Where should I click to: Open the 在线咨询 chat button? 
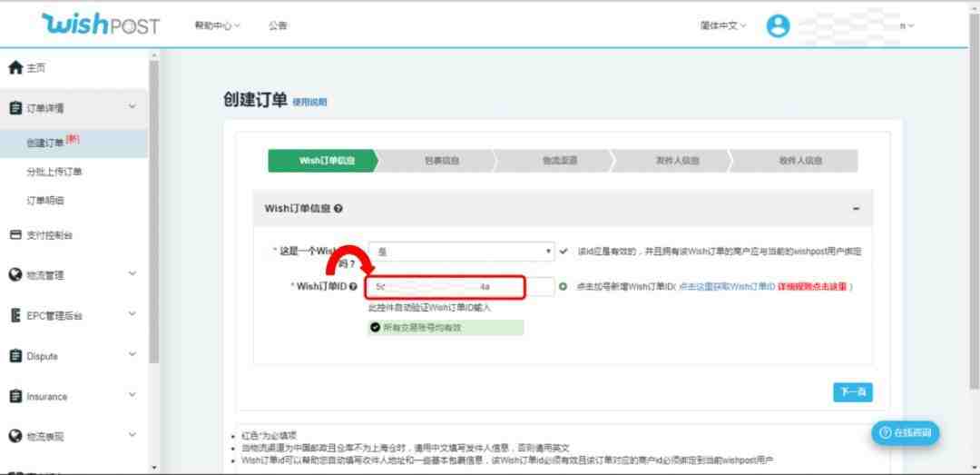coord(905,433)
